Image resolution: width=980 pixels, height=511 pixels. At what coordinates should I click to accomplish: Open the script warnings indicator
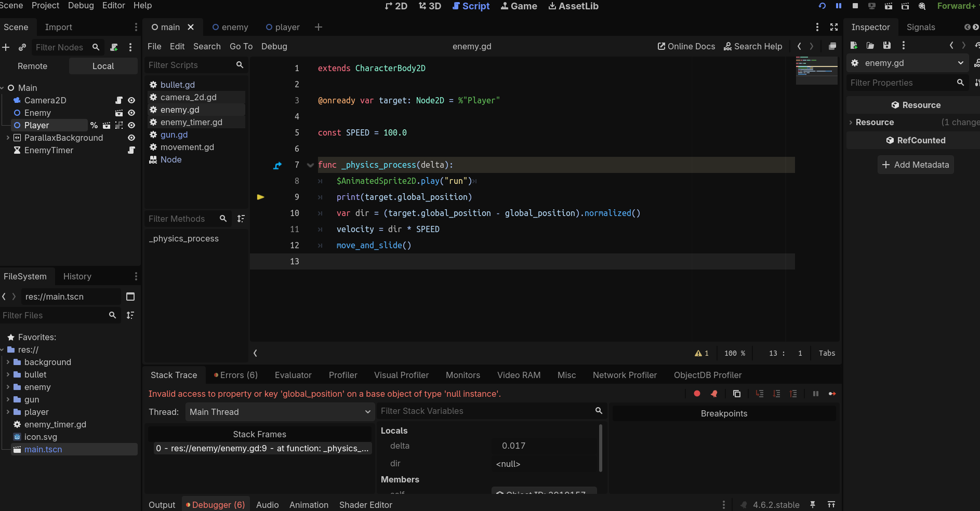pos(701,353)
